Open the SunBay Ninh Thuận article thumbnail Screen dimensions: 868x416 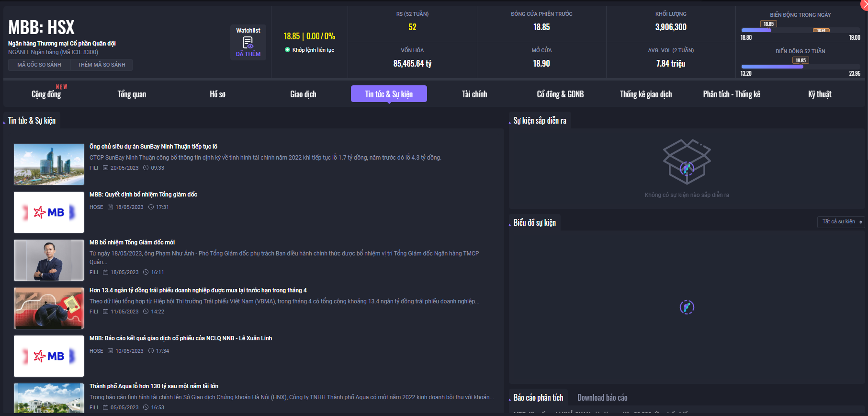tap(49, 164)
